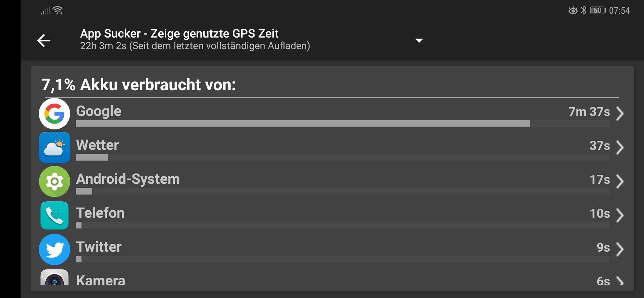Tap the Google app icon

(x=54, y=114)
